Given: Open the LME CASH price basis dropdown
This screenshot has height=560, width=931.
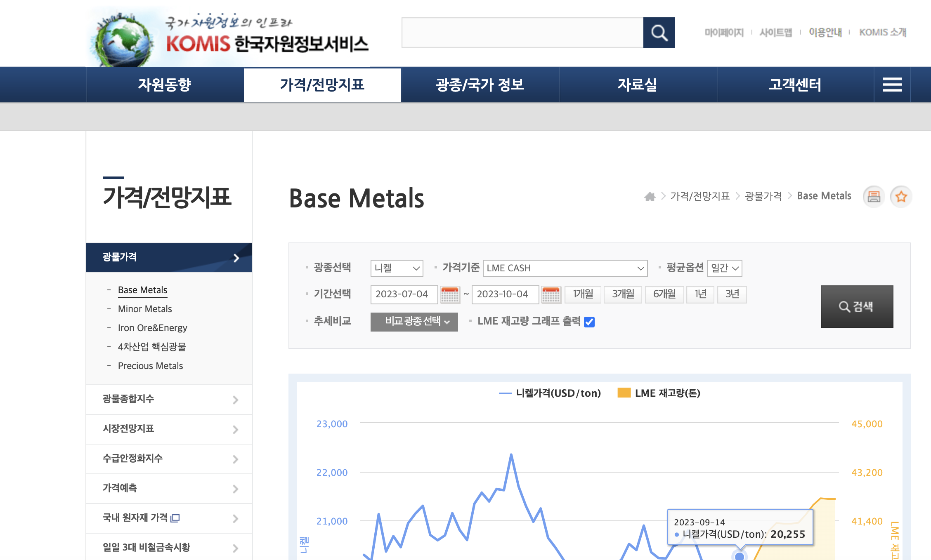Looking at the screenshot, I should pos(565,268).
